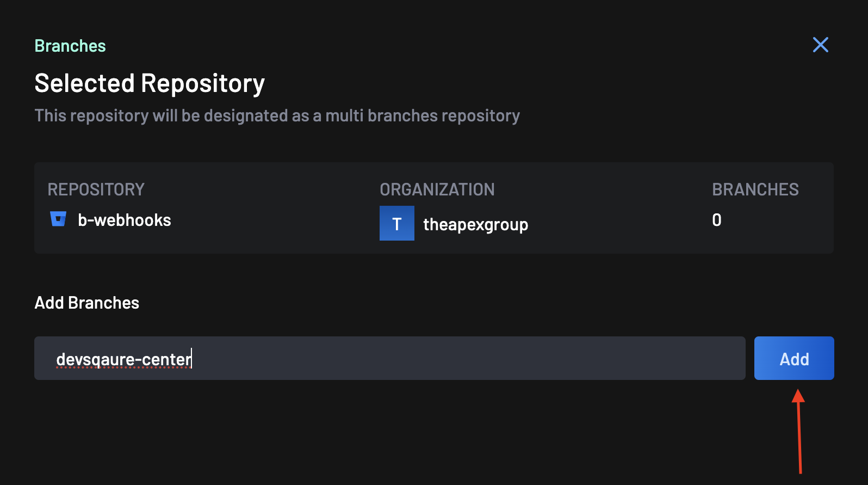Screen dimensions: 868x485
Task: Click the Branches breadcrumb link
Action: point(70,46)
